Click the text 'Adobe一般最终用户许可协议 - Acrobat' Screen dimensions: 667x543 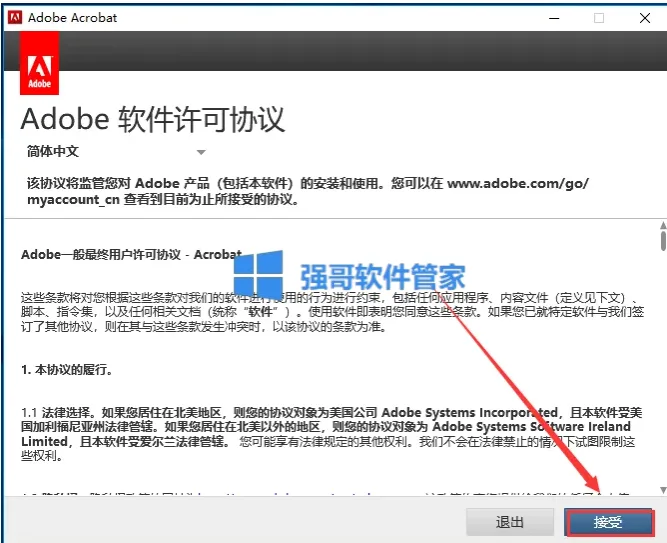[x=131, y=254]
